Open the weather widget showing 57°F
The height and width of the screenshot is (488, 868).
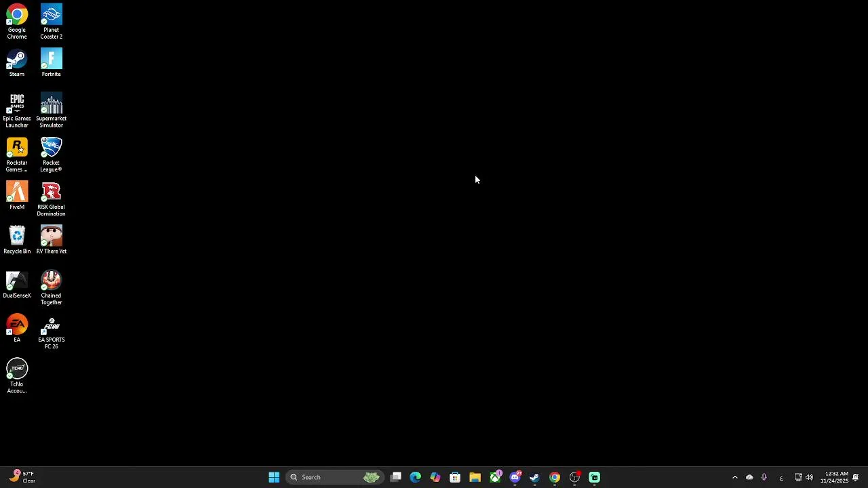click(22, 477)
